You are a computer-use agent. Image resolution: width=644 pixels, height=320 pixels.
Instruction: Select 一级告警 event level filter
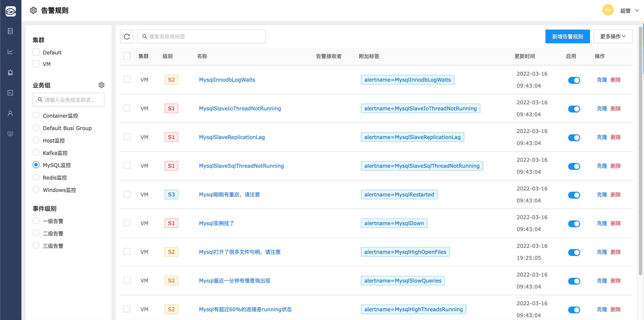click(x=36, y=221)
